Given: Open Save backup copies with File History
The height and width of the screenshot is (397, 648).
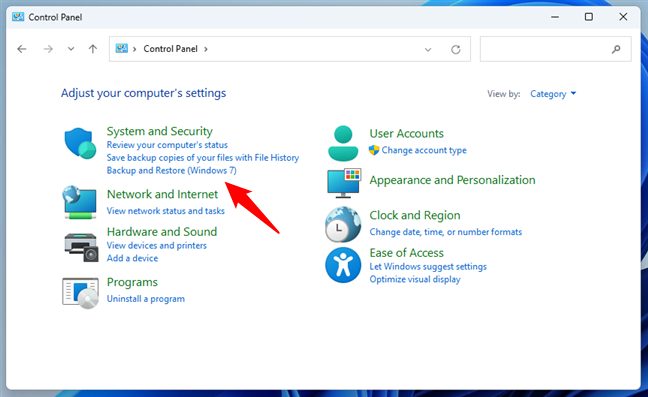Looking at the screenshot, I should click(202, 158).
